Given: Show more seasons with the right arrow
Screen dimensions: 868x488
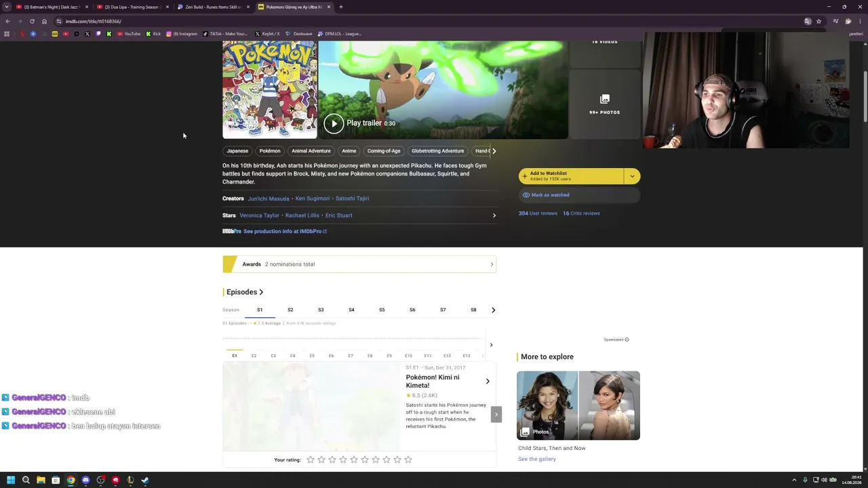Looking at the screenshot, I should 493,310.
